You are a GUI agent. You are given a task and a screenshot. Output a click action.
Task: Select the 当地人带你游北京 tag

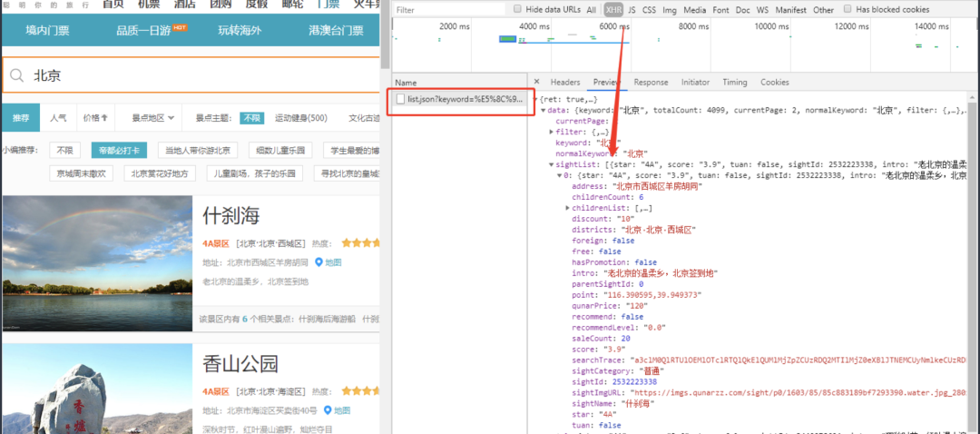point(198,150)
